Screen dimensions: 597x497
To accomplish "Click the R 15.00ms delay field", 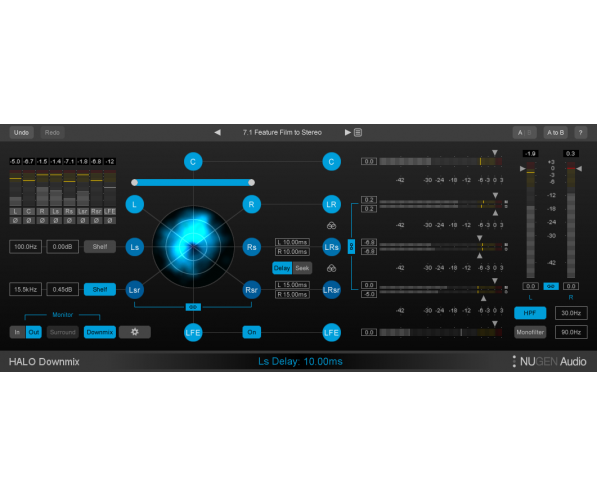I will pos(292,294).
